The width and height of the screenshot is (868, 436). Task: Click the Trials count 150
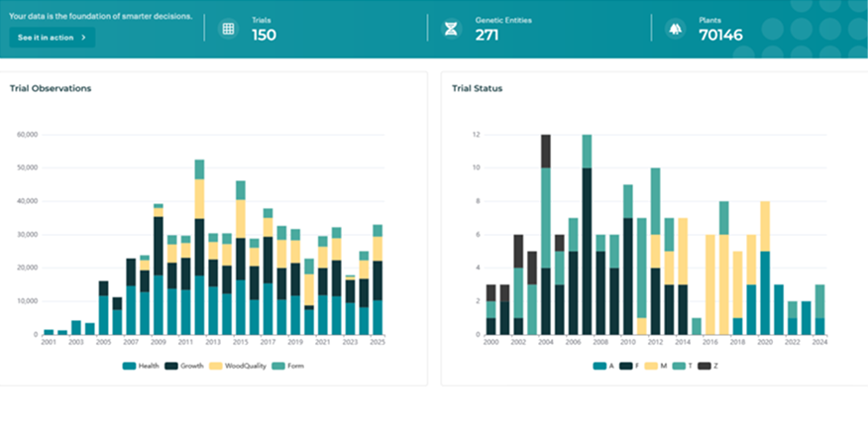pyautogui.click(x=264, y=36)
